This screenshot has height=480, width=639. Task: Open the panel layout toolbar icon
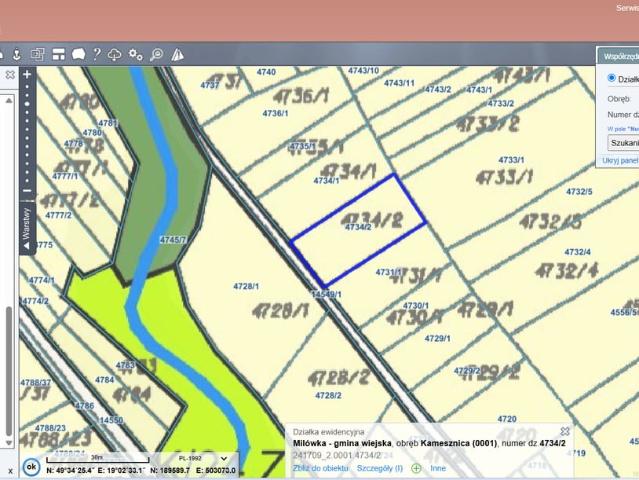click(x=58, y=54)
